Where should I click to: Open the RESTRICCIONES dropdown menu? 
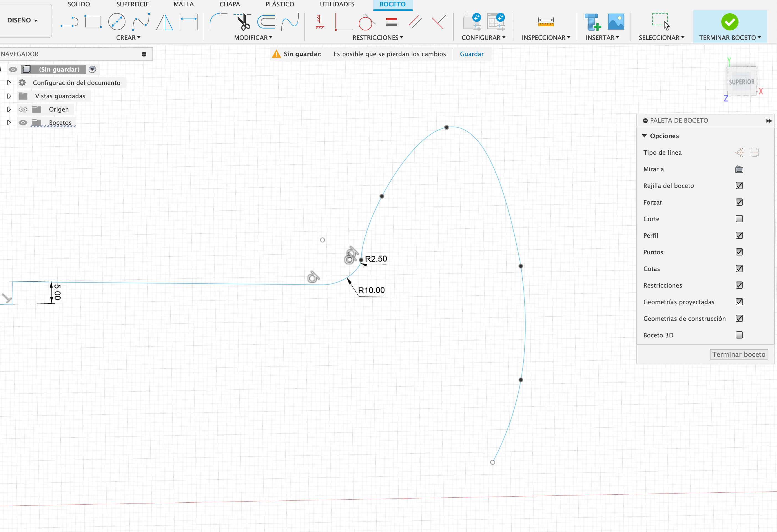pos(378,38)
